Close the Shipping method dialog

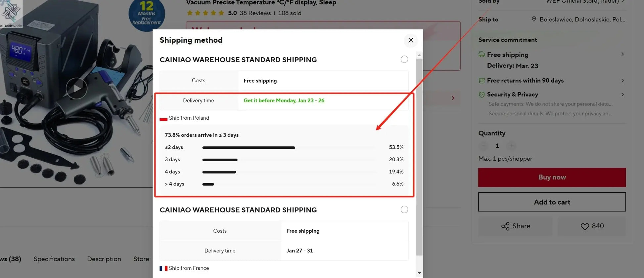pyautogui.click(x=411, y=40)
